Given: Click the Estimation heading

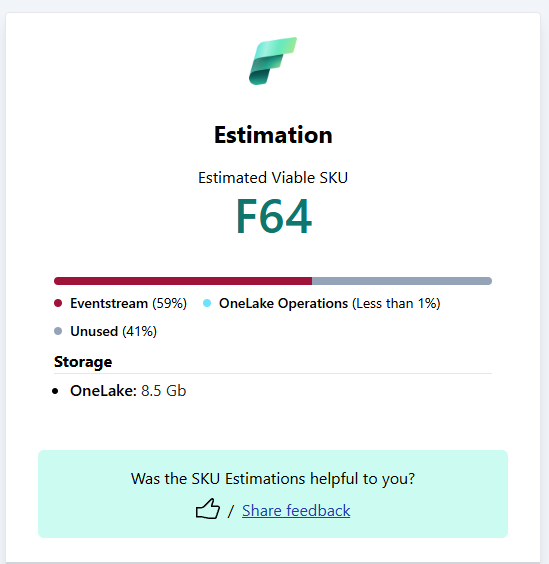Looking at the screenshot, I should 273,135.
